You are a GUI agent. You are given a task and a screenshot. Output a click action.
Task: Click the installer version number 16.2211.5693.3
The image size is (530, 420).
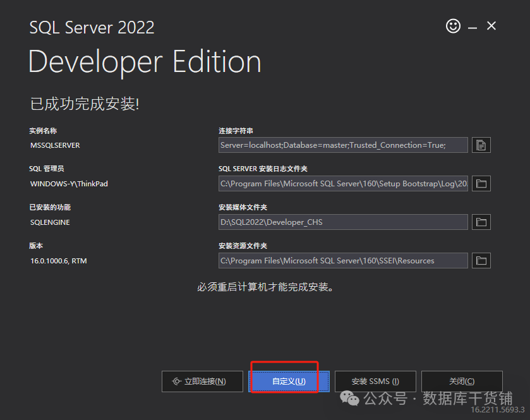coord(498,410)
